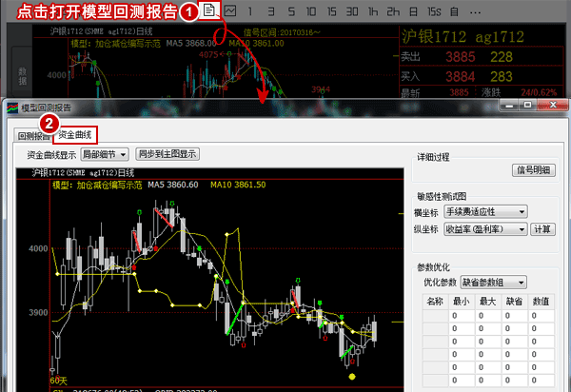Select the daily 日 period button

pos(411,11)
